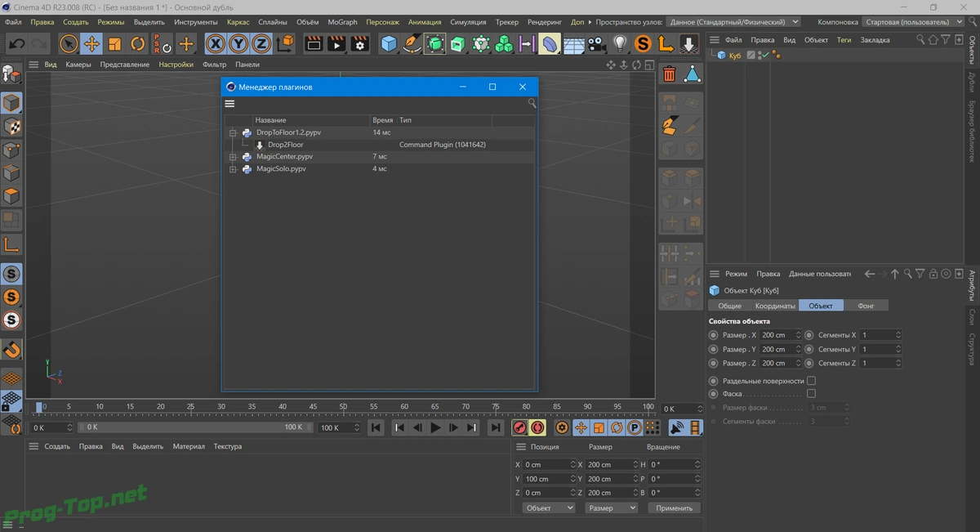Select the Spline Pen tool
This screenshot has width=980, height=532.
click(x=412, y=43)
